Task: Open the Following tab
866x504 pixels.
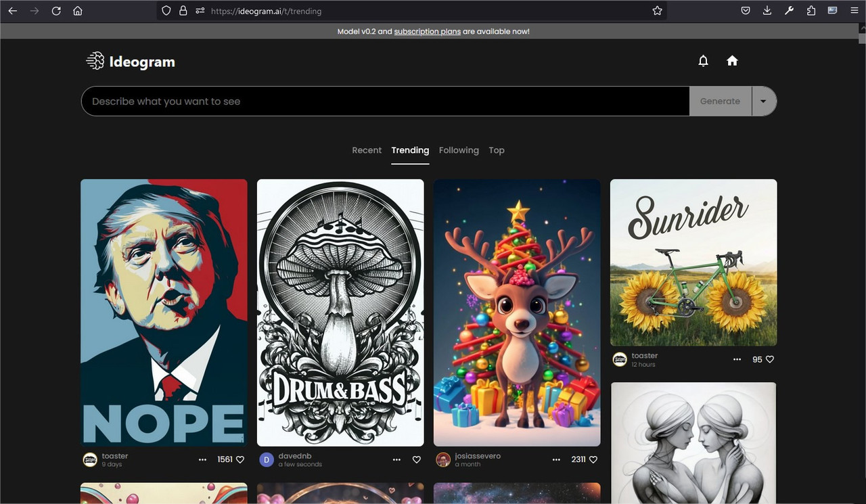Action: pyautogui.click(x=459, y=150)
